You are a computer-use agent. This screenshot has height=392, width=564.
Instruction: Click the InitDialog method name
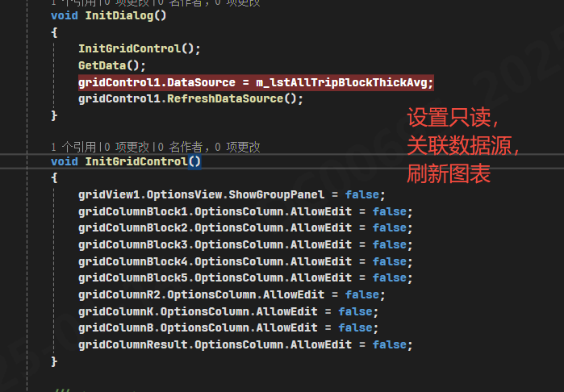coord(119,16)
